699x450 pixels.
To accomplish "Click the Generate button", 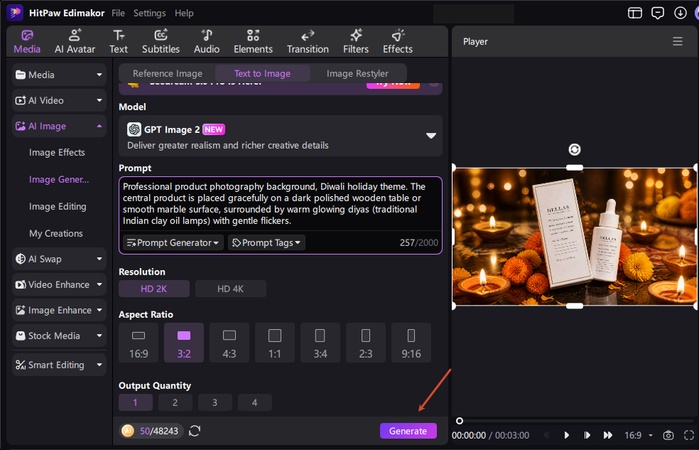I will (408, 431).
